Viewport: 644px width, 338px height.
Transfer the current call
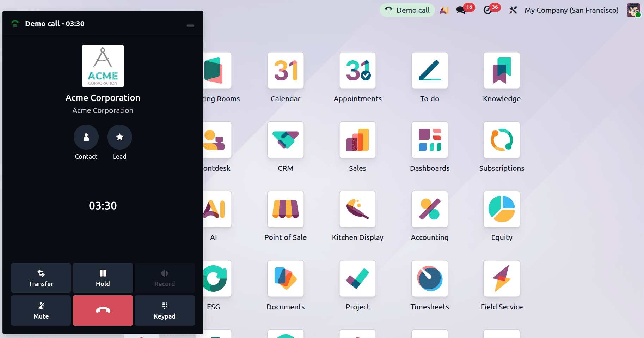tap(41, 278)
